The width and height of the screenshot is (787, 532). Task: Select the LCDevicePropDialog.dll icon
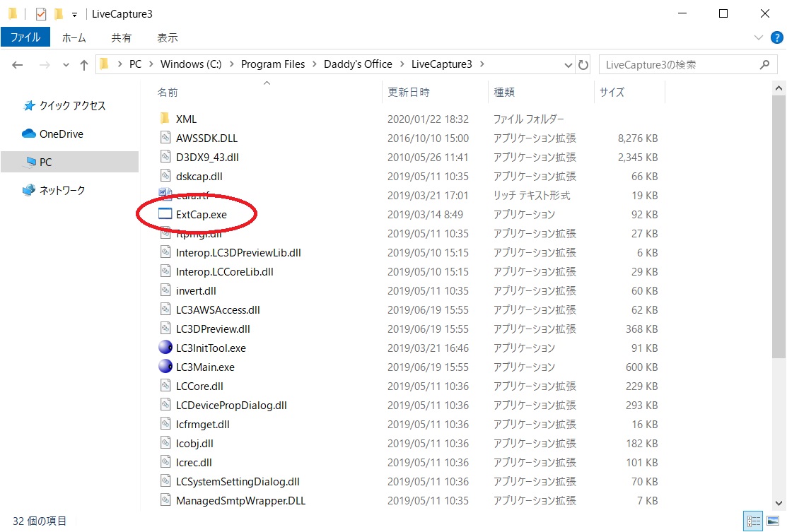tap(165, 404)
